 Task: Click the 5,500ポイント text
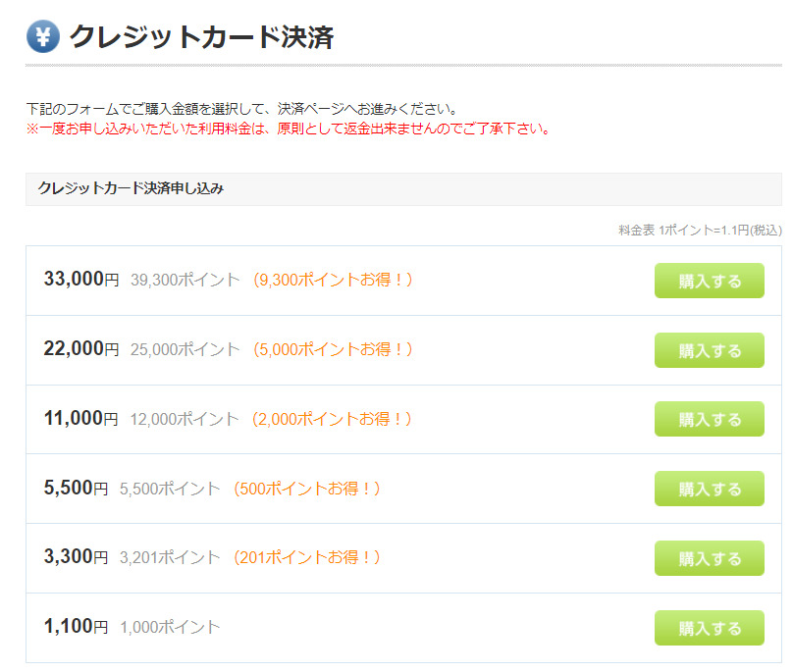pyautogui.click(x=170, y=489)
